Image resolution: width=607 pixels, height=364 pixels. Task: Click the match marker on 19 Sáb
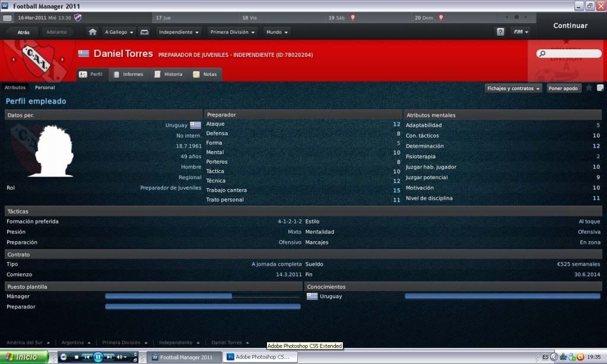[352, 17]
